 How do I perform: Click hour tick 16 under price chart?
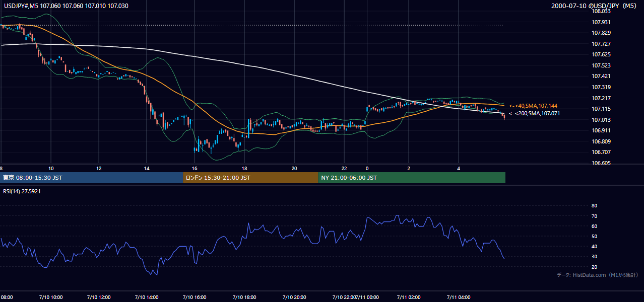click(195, 168)
